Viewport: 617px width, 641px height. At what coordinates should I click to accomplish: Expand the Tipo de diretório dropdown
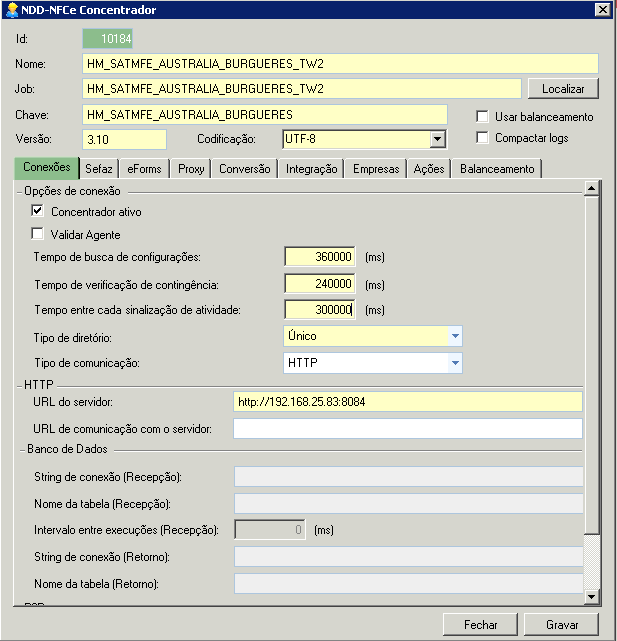click(x=455, y=336)
